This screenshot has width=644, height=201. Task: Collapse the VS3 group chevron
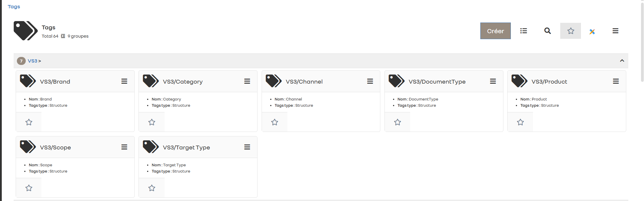tap(622, 61)
